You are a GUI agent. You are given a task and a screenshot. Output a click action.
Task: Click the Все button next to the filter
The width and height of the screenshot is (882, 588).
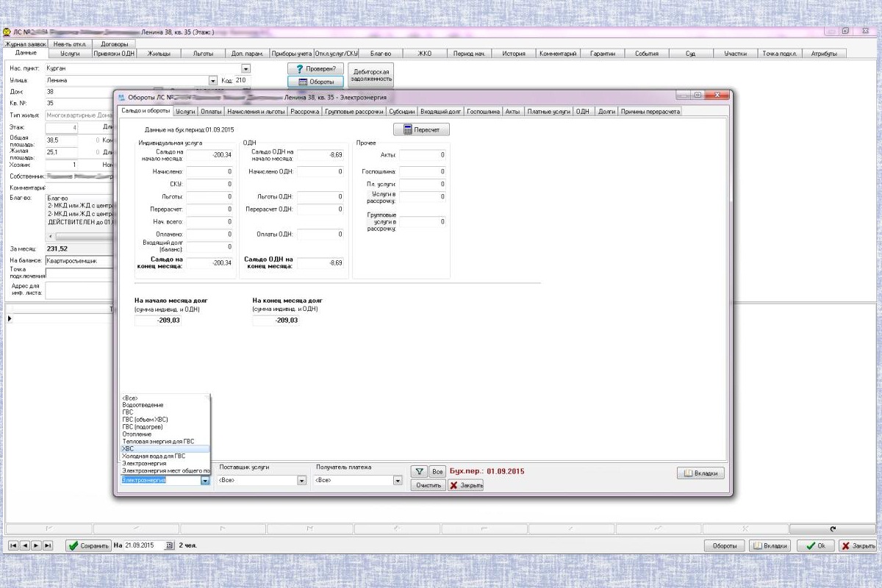[437, 472]
